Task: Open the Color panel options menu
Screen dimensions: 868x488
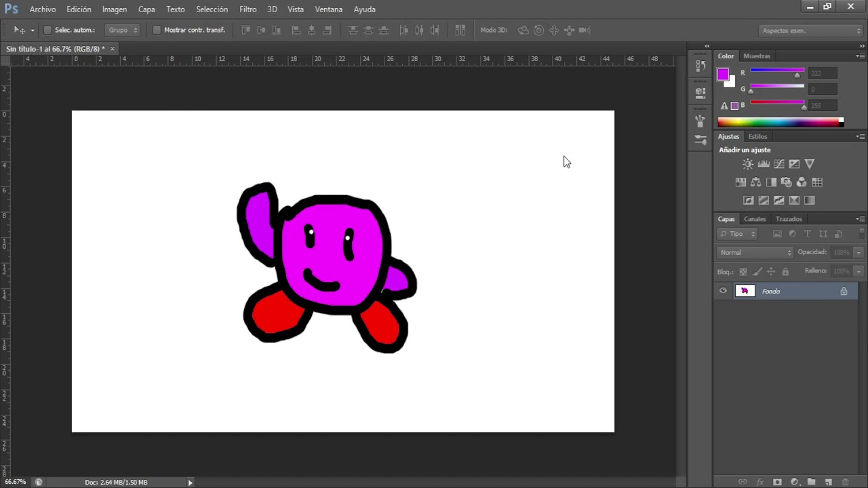Action: click(860, 56)
